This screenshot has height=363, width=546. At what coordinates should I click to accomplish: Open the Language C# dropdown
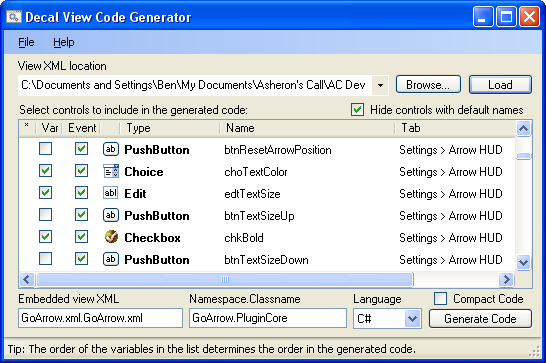tap(412, 318)
